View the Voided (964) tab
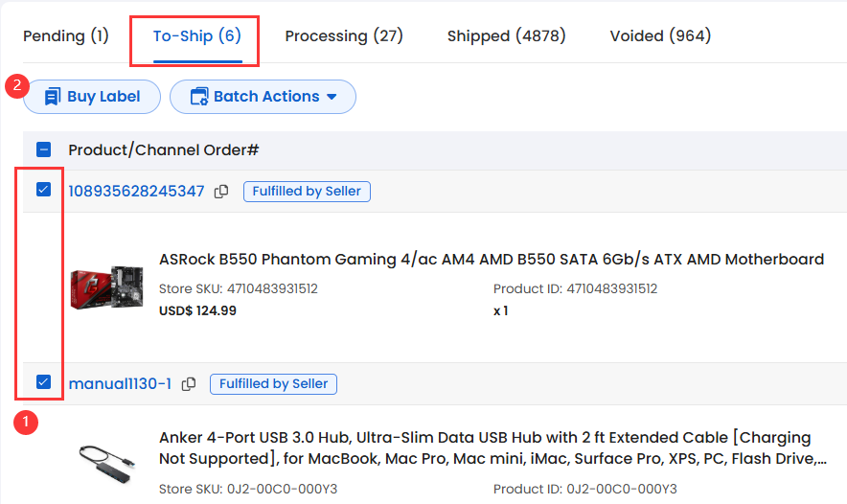This screenshot has height=504, width=847. click(x=660, y=36)
